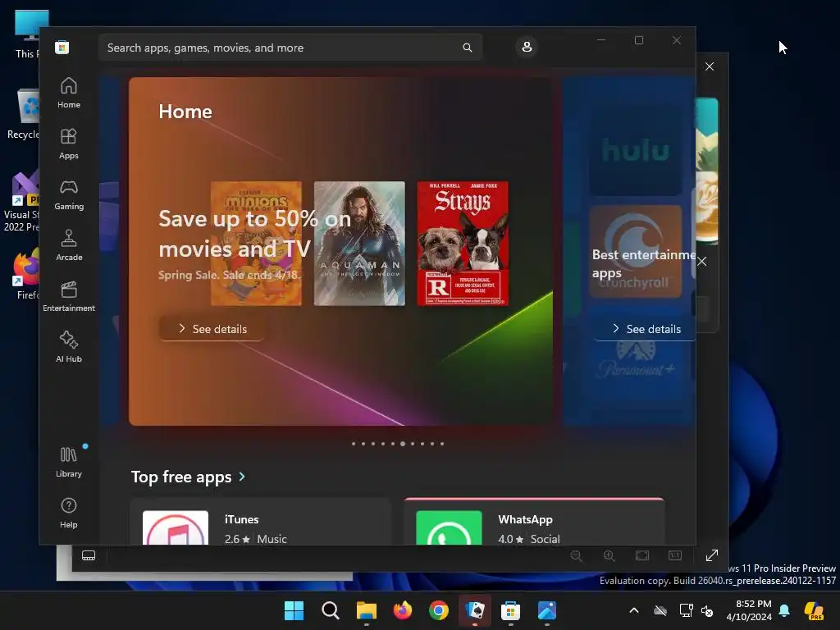This screenshot has height=630, width=840.
Task: Go to the Gaming section
Action: click(69, 195)
